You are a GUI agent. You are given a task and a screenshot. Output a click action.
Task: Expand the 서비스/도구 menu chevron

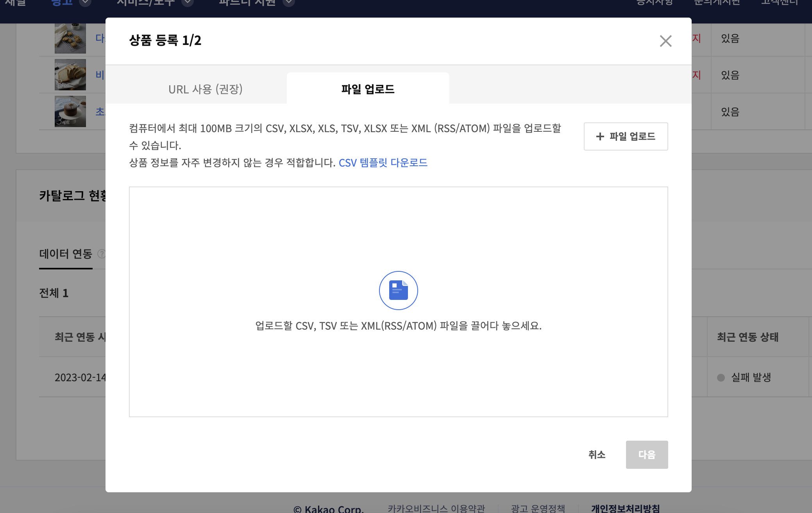pyautogui.click(x=188, y=3)
